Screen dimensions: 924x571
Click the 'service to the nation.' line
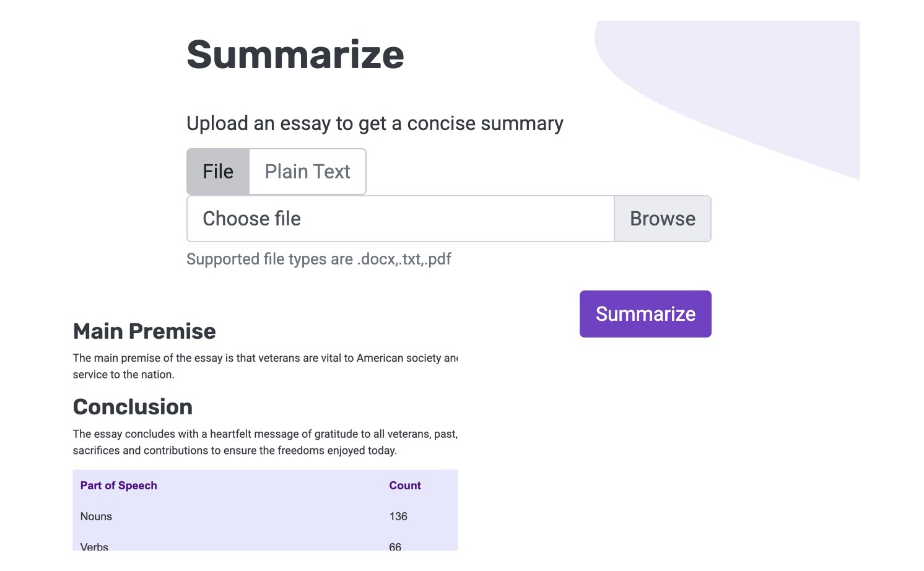coord(124,375)
